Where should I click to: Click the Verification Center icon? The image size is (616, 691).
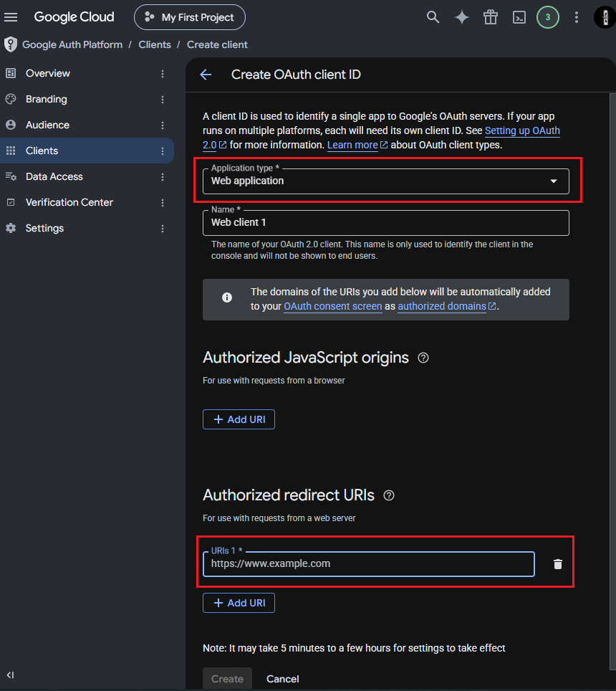click(11, 202)
